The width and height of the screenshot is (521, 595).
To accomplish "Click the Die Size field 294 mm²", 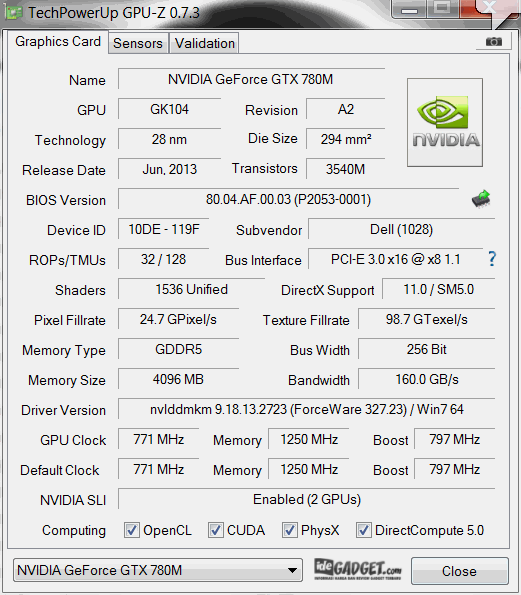I will pyautogui.click(x=345, y=139).
